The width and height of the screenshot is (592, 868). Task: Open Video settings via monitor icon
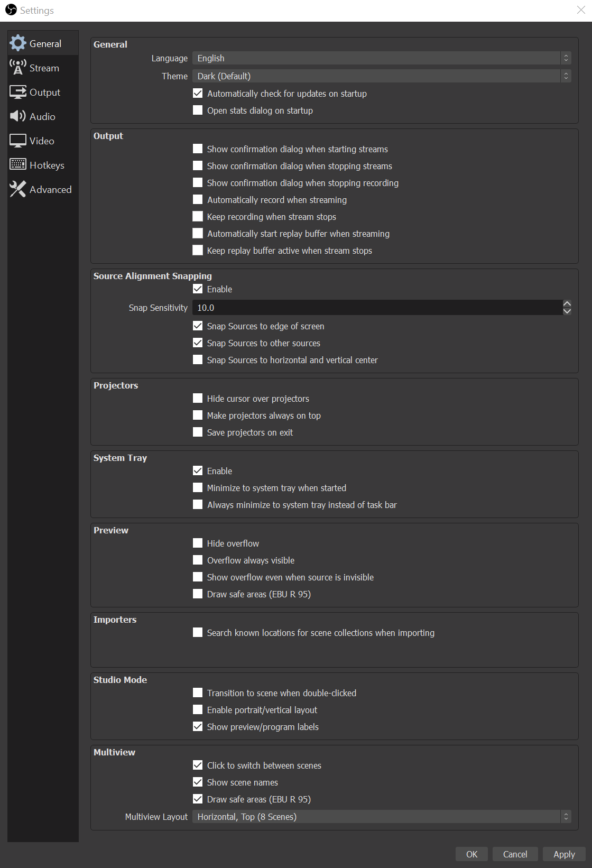coord(18,141)
